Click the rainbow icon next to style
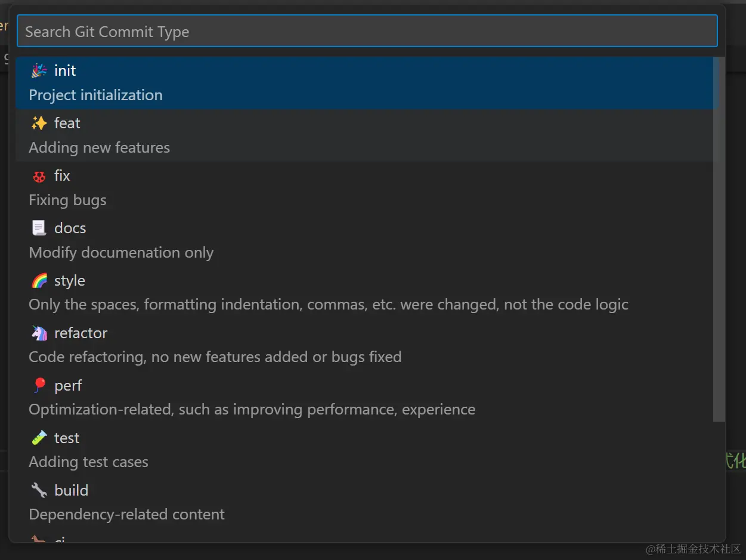This screenshot has height=560, width=746. (x=39, y=281)
